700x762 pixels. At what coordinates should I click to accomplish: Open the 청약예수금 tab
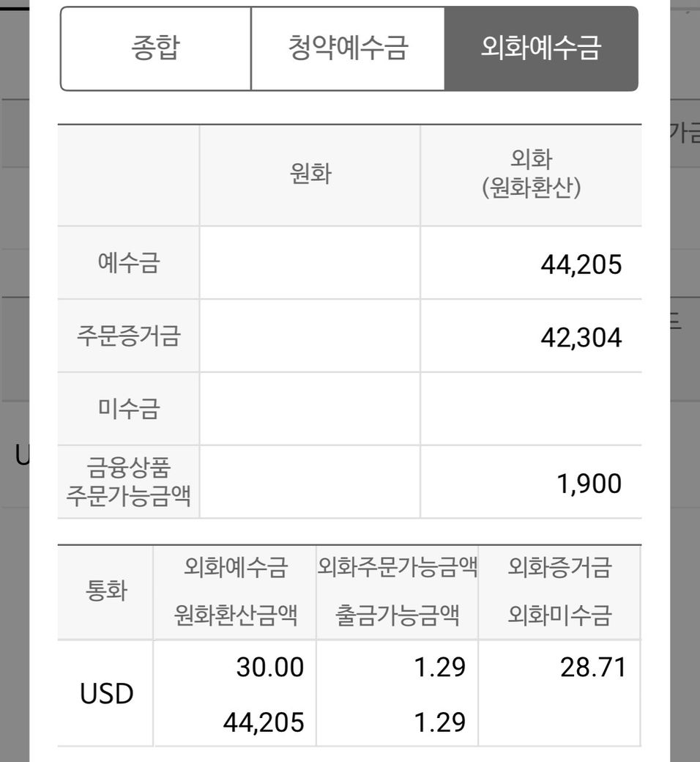click(x=348, y=48)
